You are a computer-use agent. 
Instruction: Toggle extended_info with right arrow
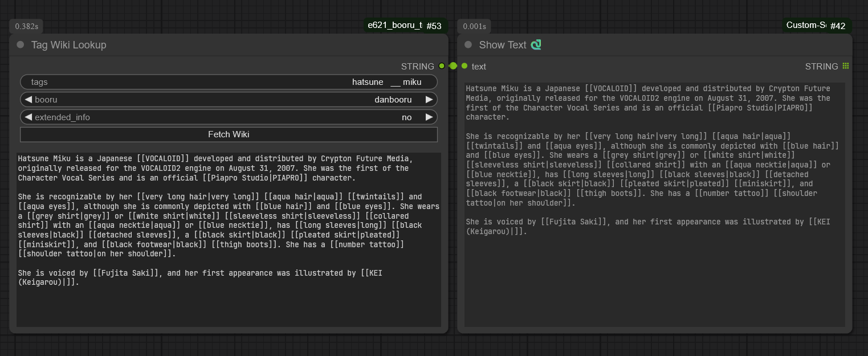pyautogui.click(x=429, y=117)
